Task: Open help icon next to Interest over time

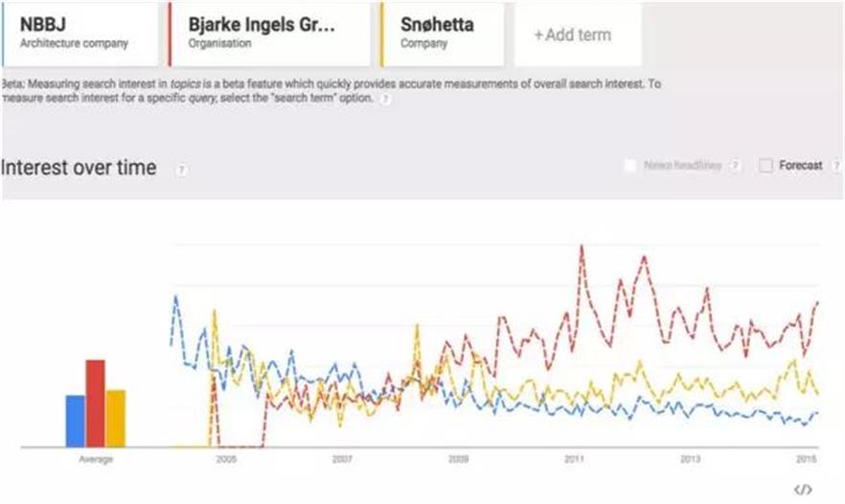Action: (181, 170)
